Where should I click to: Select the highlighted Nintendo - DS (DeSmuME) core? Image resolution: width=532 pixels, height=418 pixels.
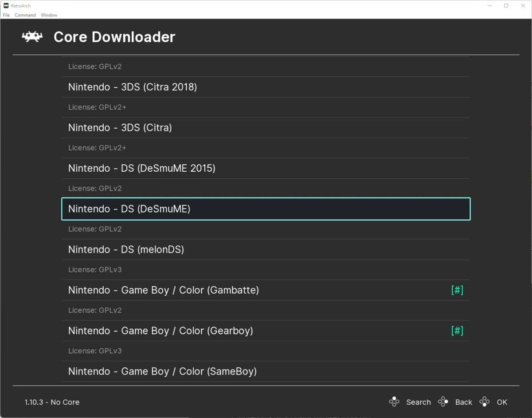click(129, 209)
